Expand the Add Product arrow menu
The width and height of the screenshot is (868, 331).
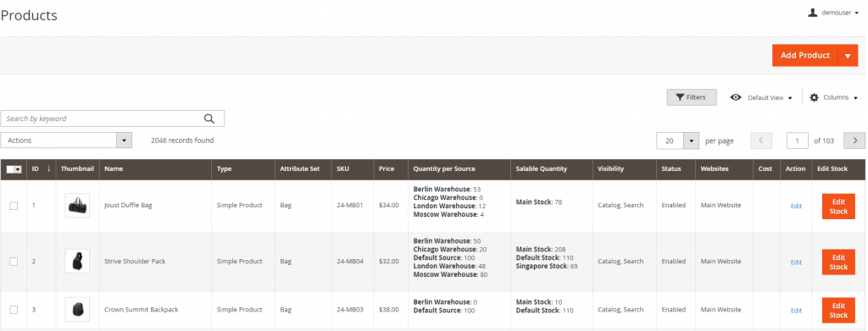point(848,55)
